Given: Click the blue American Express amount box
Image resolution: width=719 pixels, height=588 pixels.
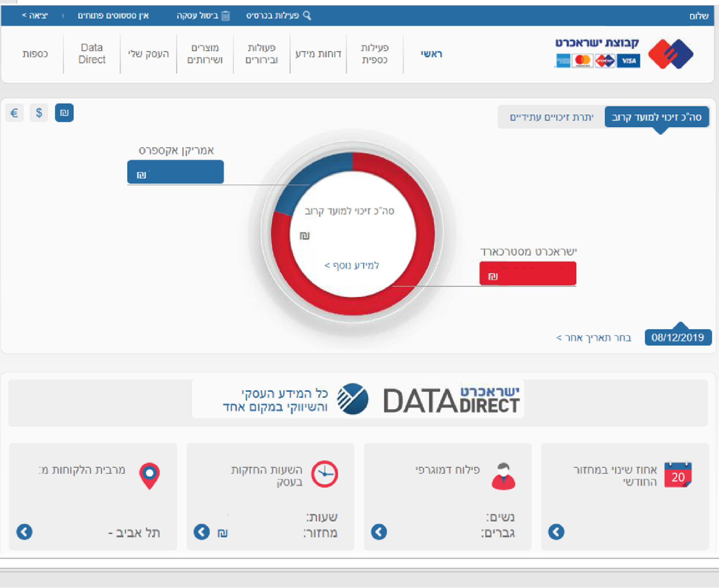Looking at the screenshot, I should [x=175, y=172].
